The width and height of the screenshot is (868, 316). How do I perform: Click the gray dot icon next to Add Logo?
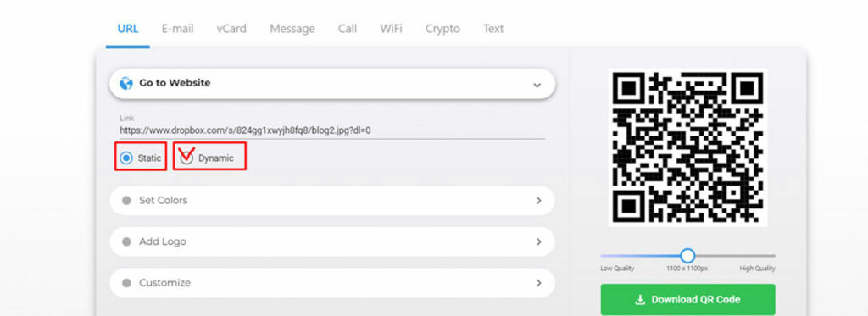click(x=126, y=241)
